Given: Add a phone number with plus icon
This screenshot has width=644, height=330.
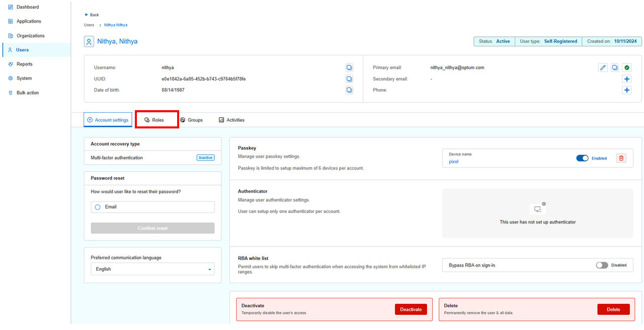Looking at the screenshot, I should (627, 90).
